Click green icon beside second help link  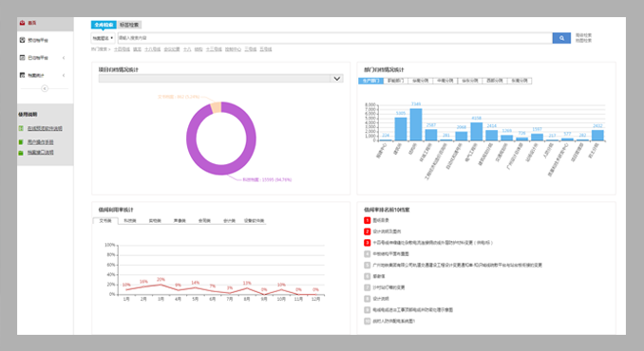click(x=21, y=142)
